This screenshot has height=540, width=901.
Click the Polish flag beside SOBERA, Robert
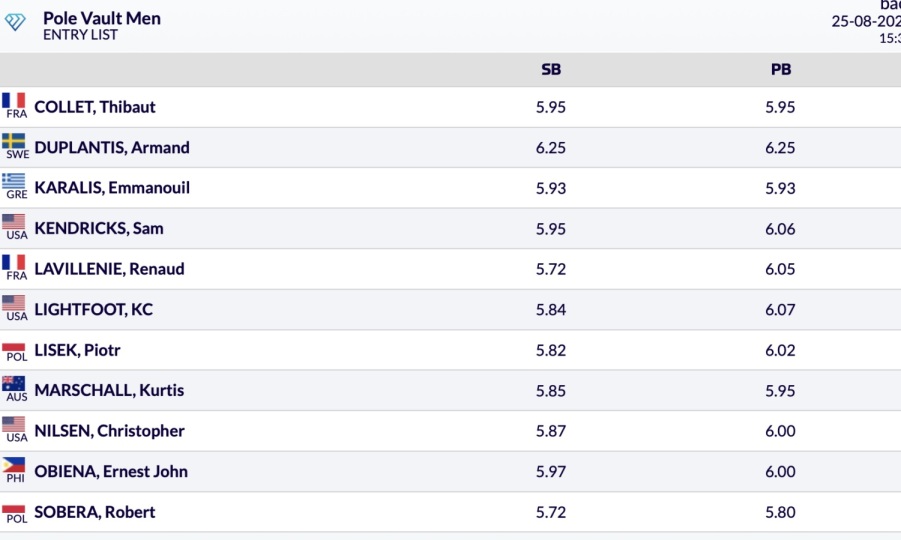pos(14,505)
